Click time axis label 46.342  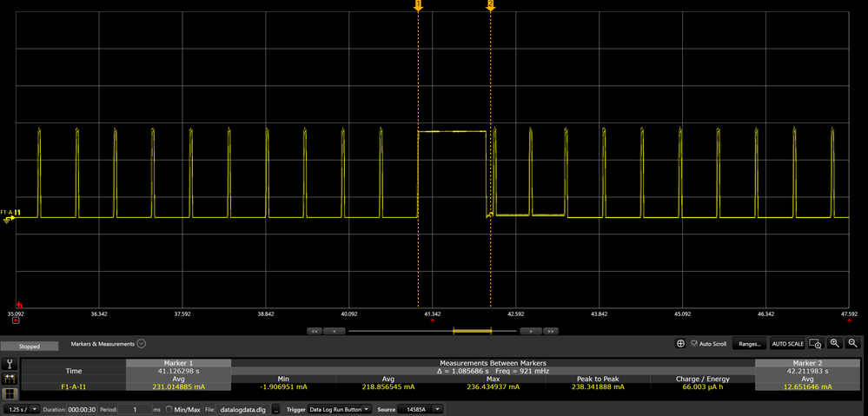[765, 314]
